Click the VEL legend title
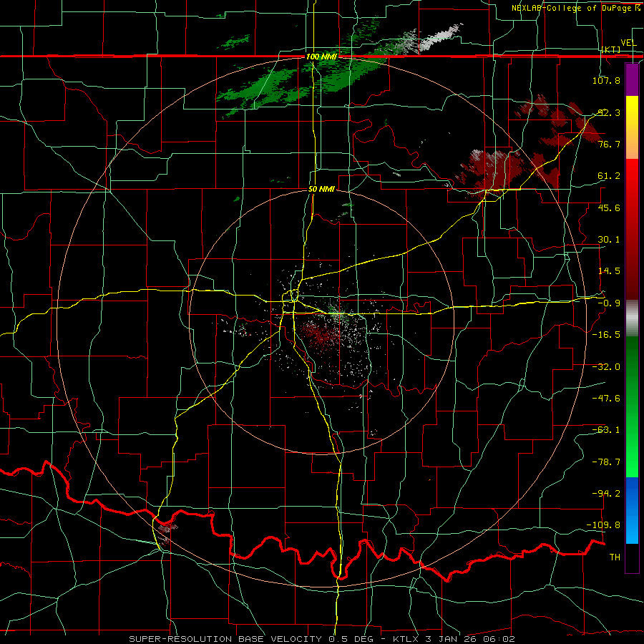The image size is (644, 644). pyautogui.click(x=628, y=43)
